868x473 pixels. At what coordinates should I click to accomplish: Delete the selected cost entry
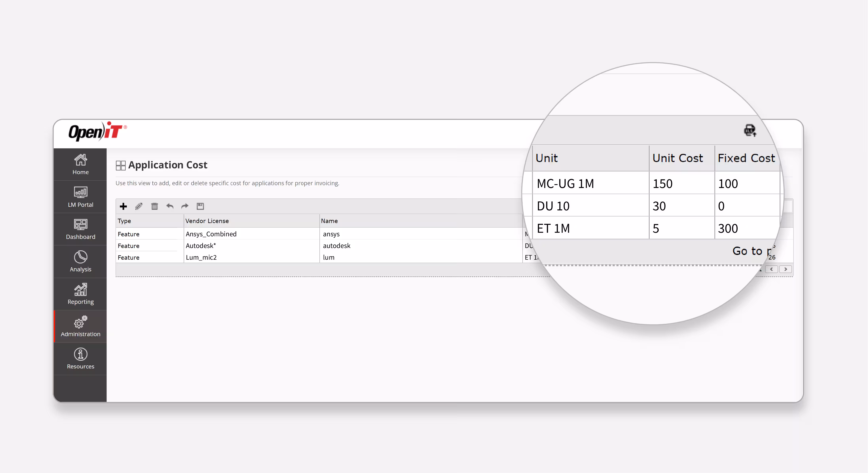(x=154, y=206)
